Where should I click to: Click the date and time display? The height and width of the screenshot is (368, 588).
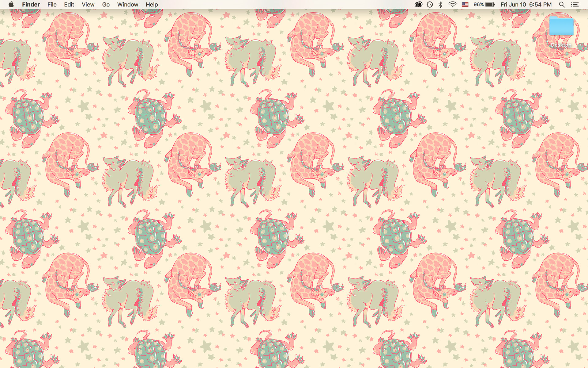526,4
